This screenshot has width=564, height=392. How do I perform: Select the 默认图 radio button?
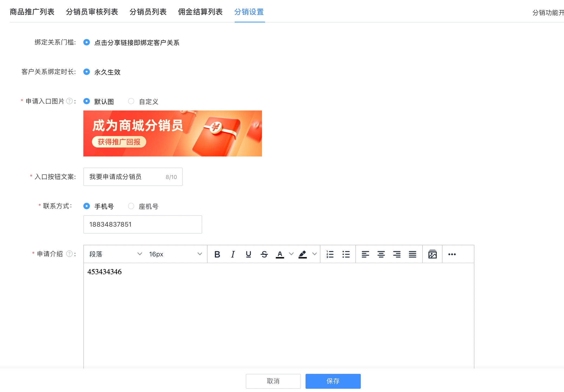coord(87,102)
